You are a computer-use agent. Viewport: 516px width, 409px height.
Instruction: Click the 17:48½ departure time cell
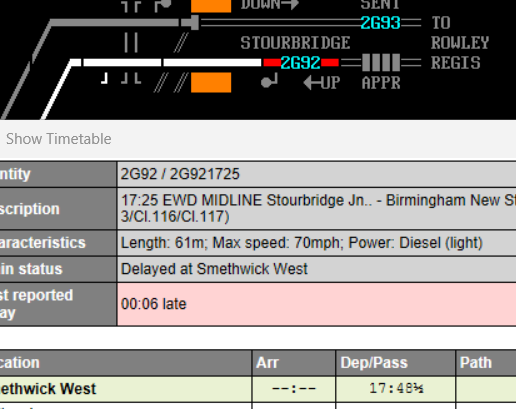[396, 389]
